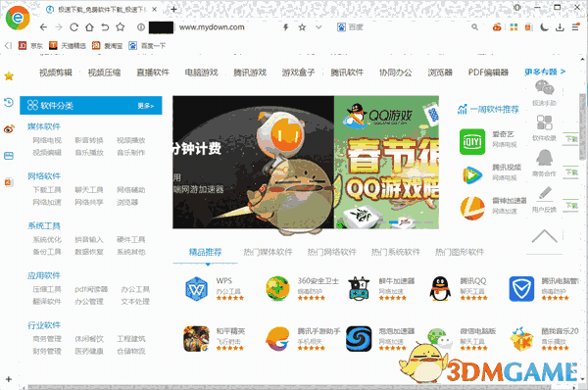Open sidebar history clock icon
Viewport: 588px width, 390px height.
9,102
